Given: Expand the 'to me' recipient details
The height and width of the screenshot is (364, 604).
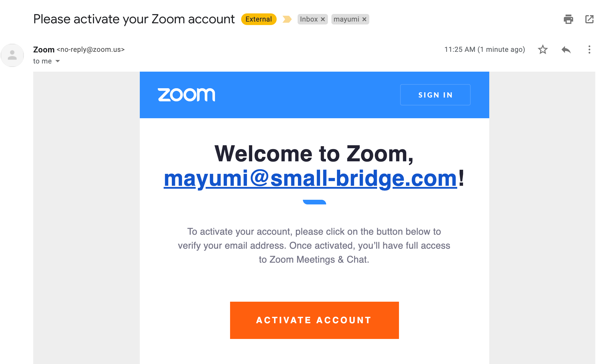Looking at the screenshot, I should coord(58,61).
